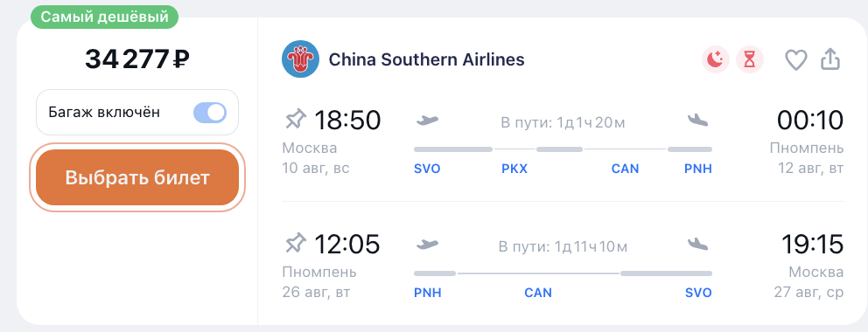Screen dimensions: 868x332
Task: Click the outbound SVO airport code
Action: click(427, 169)
